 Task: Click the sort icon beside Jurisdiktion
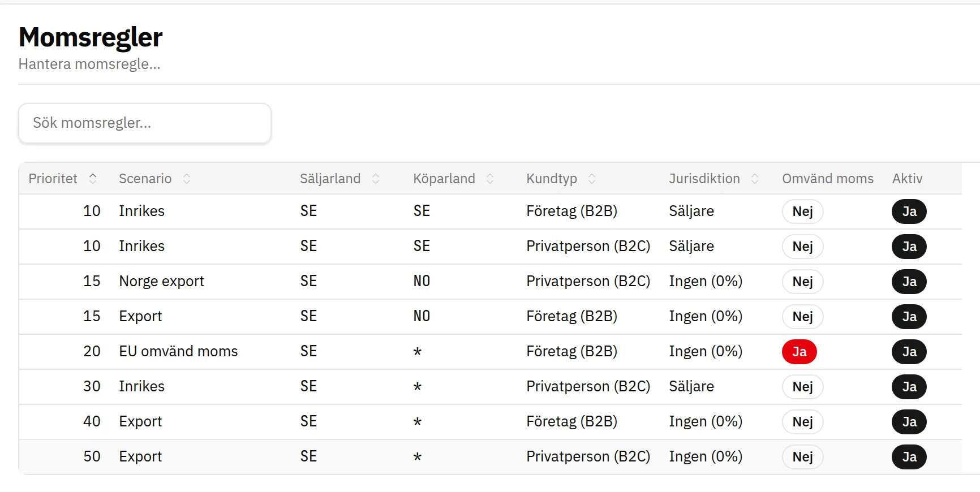coord(755,179)
